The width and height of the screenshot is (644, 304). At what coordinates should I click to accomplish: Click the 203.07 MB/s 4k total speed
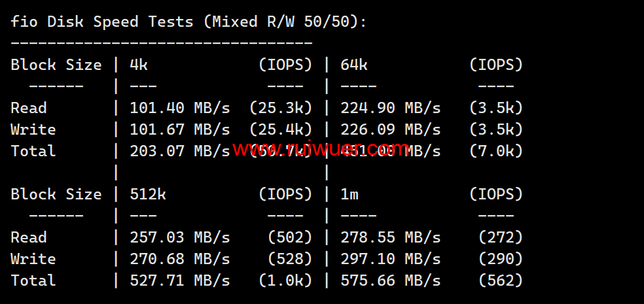coord(179,151)
